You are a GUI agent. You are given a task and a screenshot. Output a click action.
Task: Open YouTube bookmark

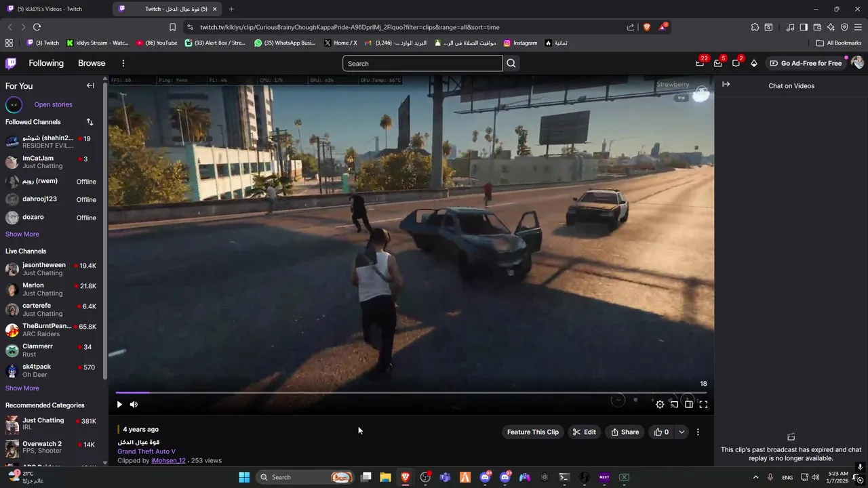pos(157,43)
